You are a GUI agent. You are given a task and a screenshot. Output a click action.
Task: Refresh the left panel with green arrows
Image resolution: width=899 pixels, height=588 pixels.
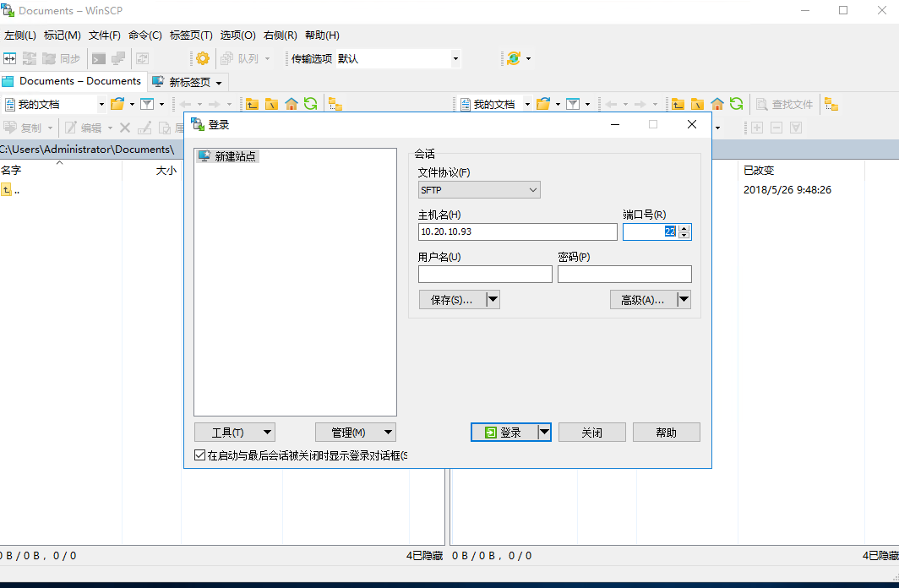point(310,104)
